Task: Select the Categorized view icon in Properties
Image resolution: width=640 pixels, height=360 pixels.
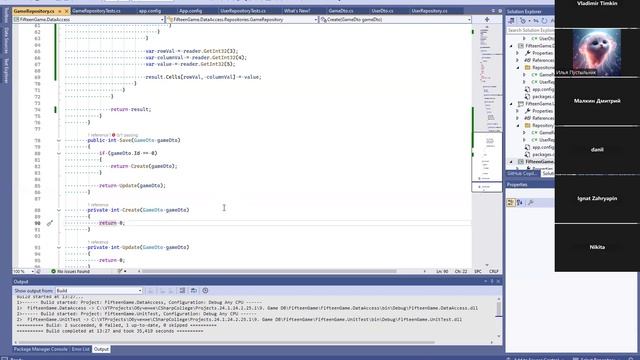Action: click(511, 202)
